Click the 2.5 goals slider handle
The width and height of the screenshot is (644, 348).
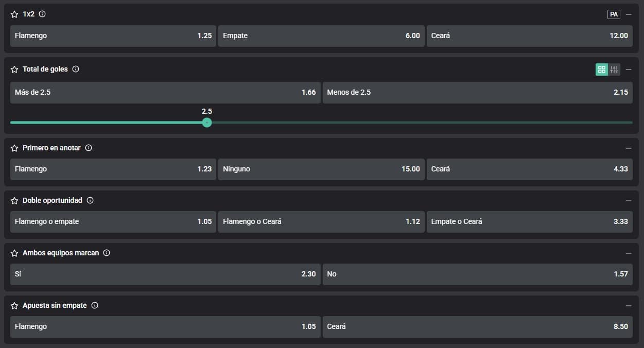click(x=207, y=123)
